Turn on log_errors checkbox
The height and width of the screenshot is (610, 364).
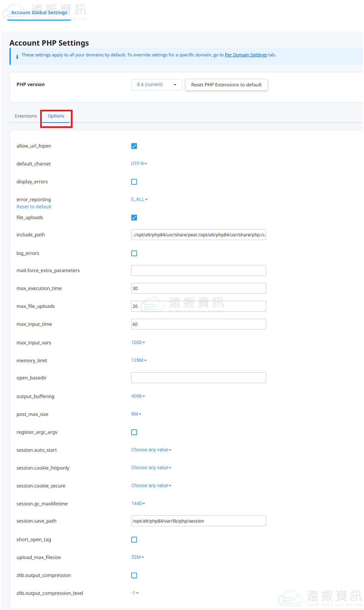[x=134, y=253]
